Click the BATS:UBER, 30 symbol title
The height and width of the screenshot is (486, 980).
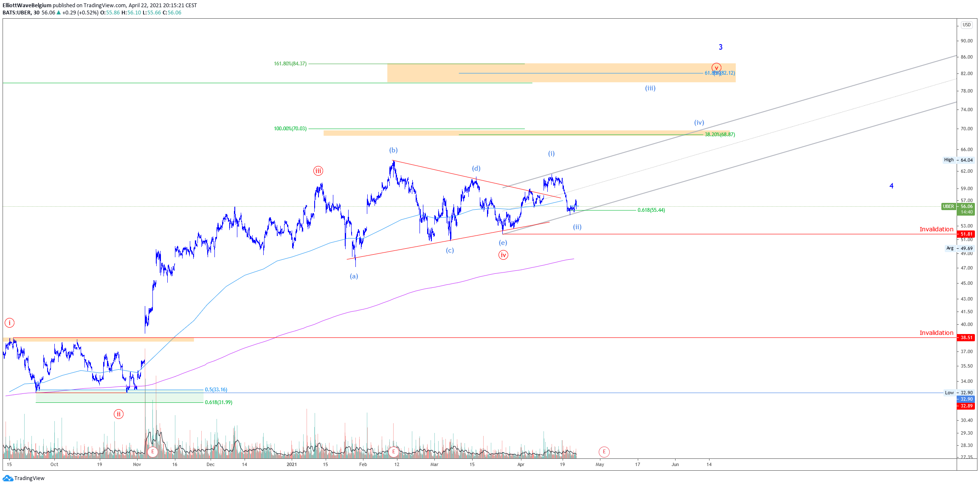click(21, 13)
